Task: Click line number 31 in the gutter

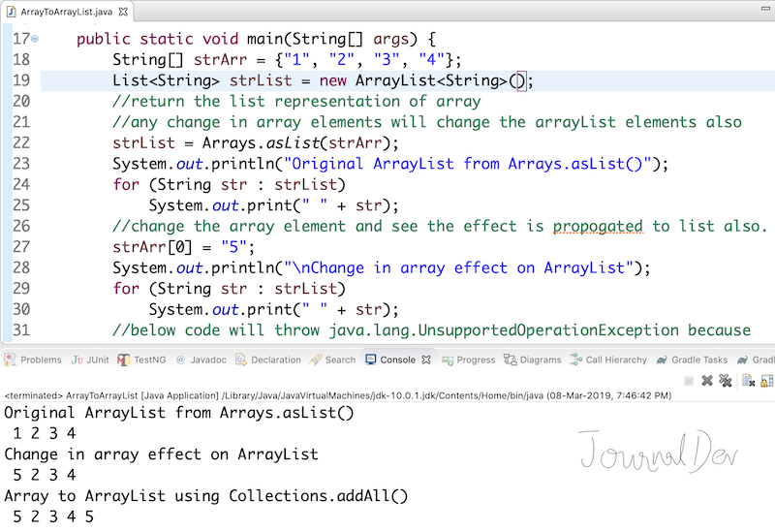Action: [21, 329]
